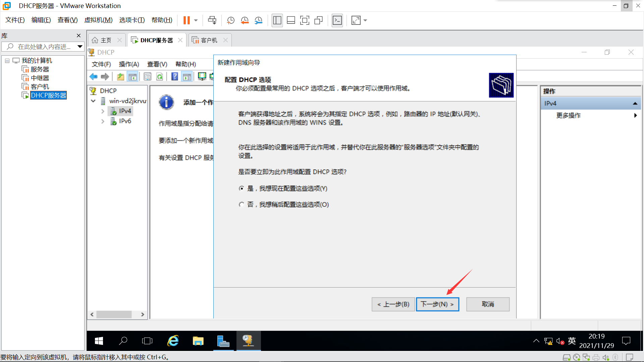Click the DHCP toolbar refresh icon
This screenshot has height=362, width=644.
[x=160, y=77]
